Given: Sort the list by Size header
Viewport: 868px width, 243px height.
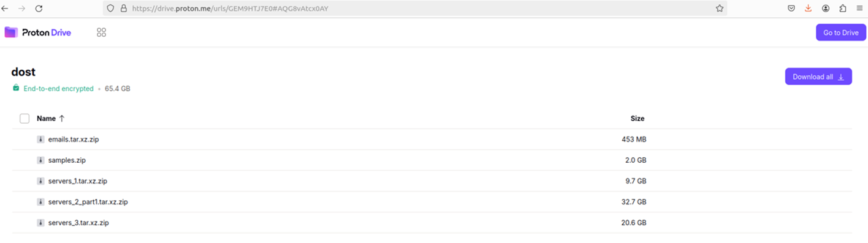Looking at the screenshot, I should coord(638,119).
